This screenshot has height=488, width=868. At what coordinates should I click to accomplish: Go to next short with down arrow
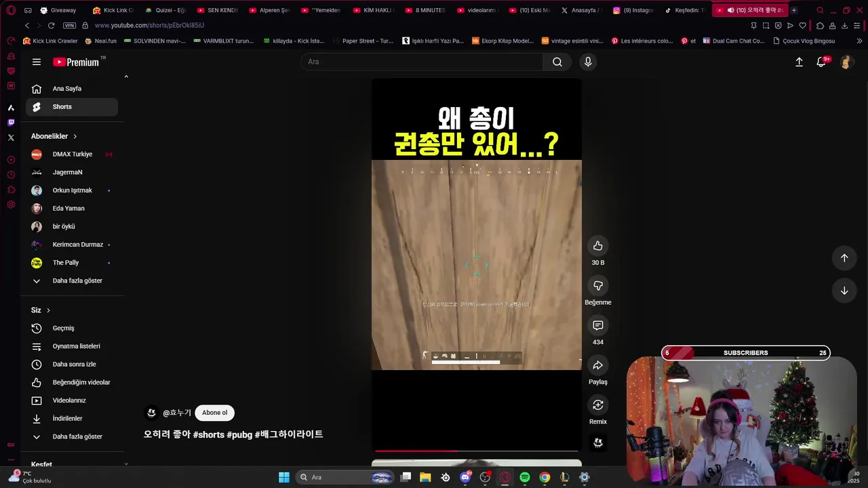point(844,291)
